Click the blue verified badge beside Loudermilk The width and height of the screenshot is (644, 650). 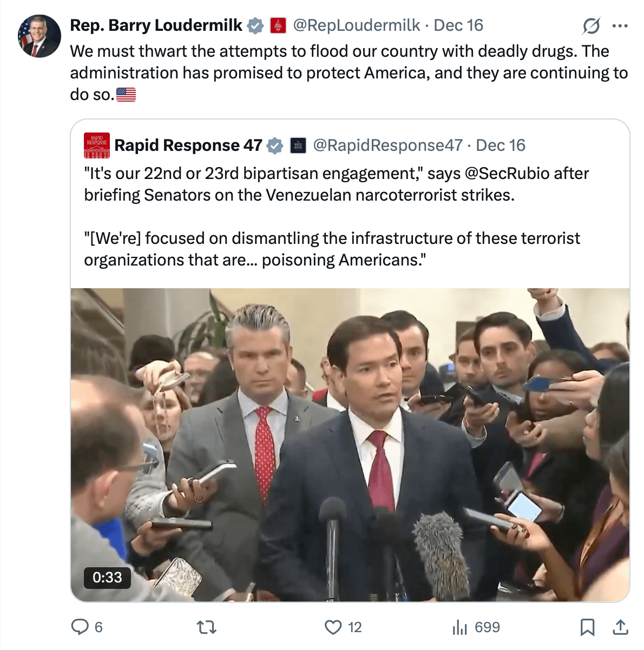click(255, 25)
